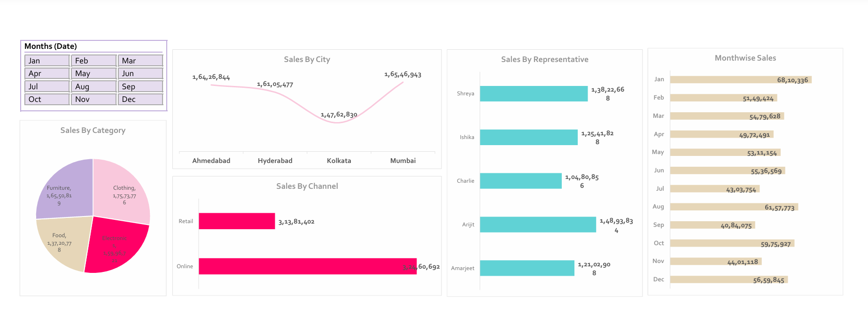Select the Feb month slicer button

pyautogui.click(x=93, y=60)
